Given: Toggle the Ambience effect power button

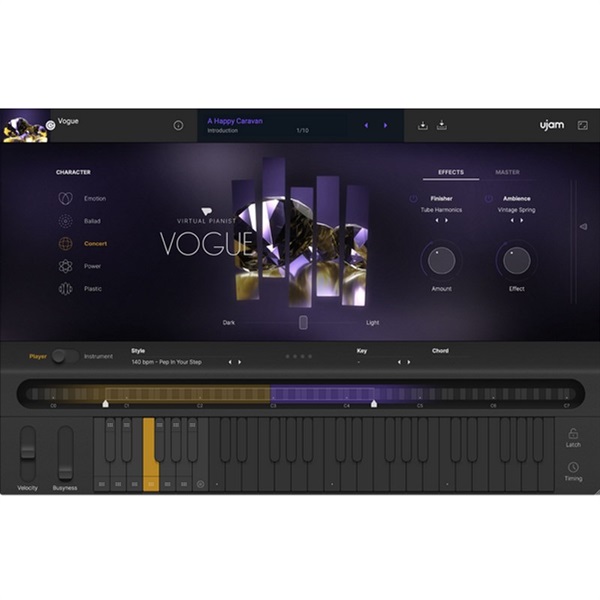Looking at the screenshot, I should pos(489,199).
